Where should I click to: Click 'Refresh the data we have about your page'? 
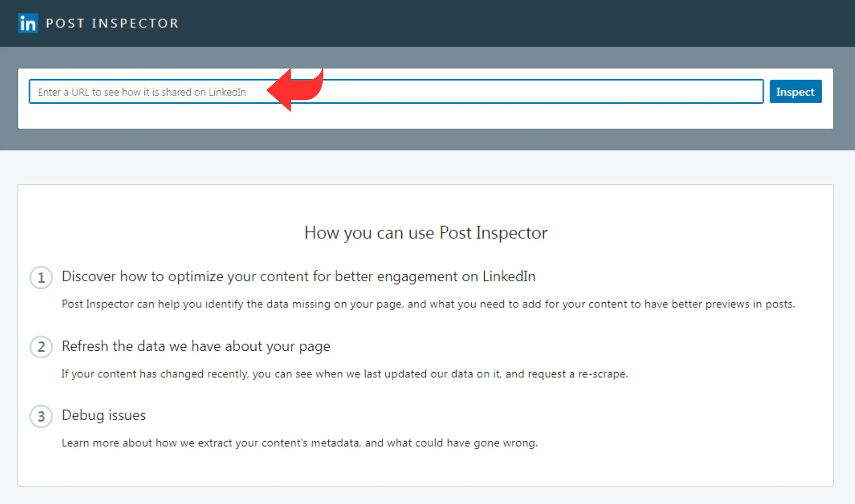pyautogui.click(x=196, y=346)
